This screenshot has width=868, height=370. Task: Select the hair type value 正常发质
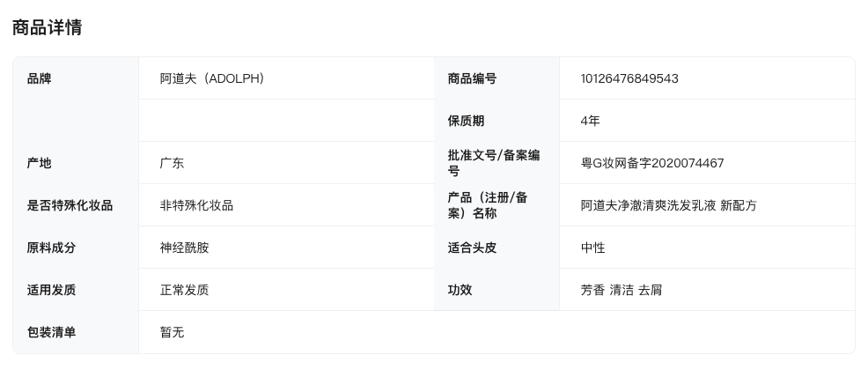184,290
